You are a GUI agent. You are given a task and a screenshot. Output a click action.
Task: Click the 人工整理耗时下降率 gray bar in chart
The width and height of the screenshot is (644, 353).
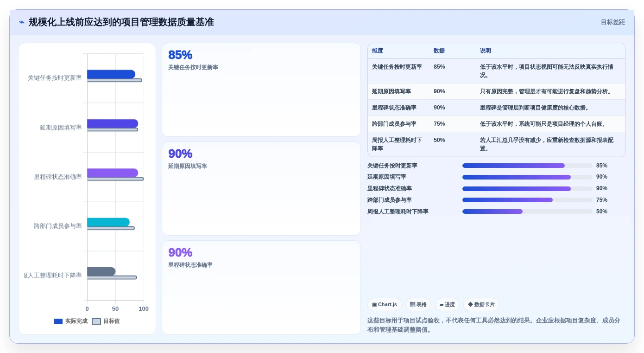tap(101, 272)
